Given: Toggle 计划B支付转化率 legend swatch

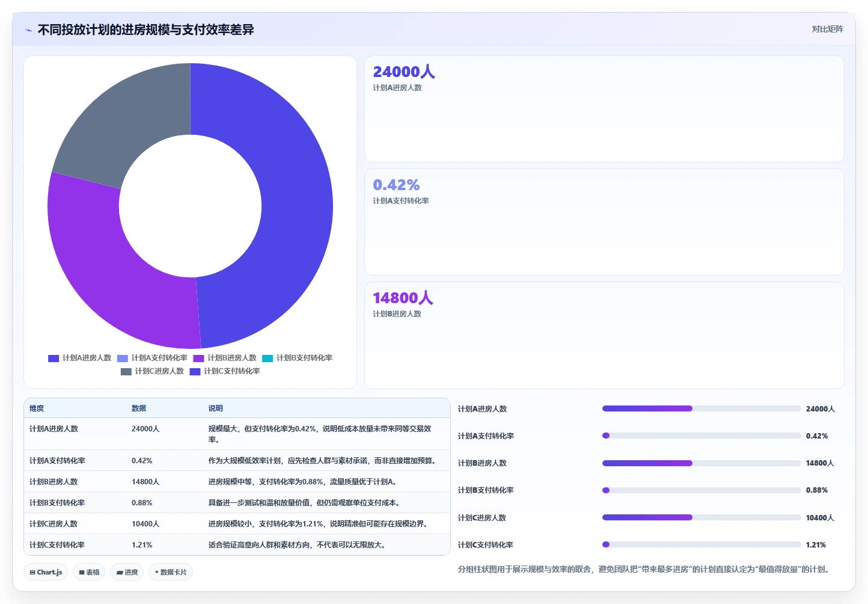Looking at the screenshot, I should [x=267, y=358].
